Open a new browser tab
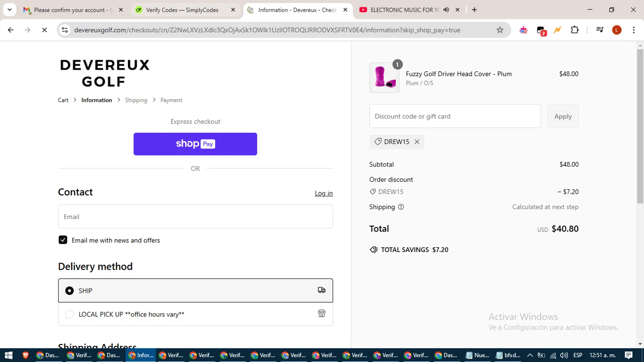 [474, 10]
